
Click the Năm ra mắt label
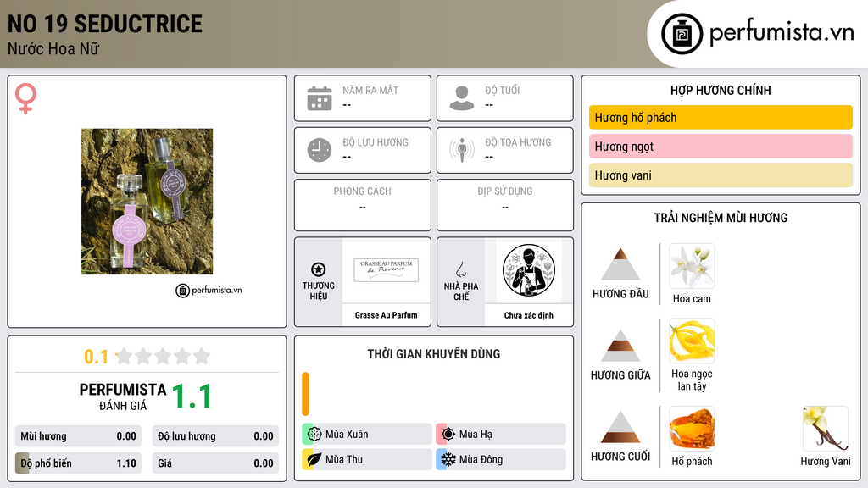pos(370,90)
